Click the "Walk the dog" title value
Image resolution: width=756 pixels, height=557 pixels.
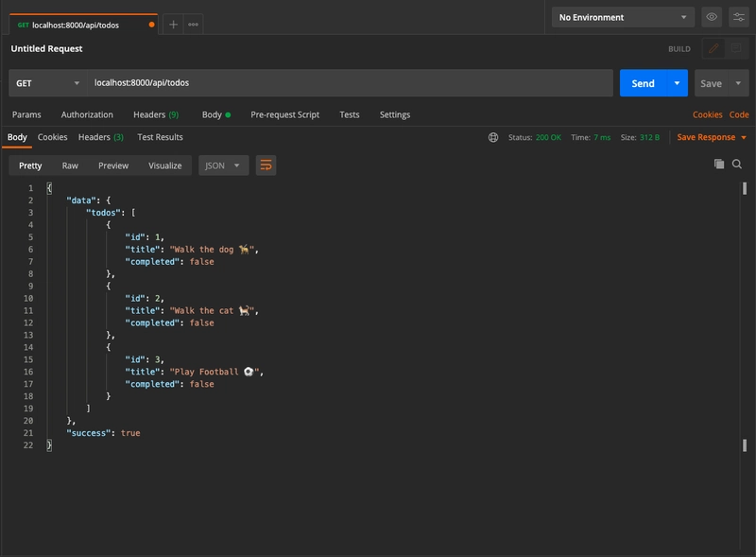pyautogui.click(x=212, y=250)
